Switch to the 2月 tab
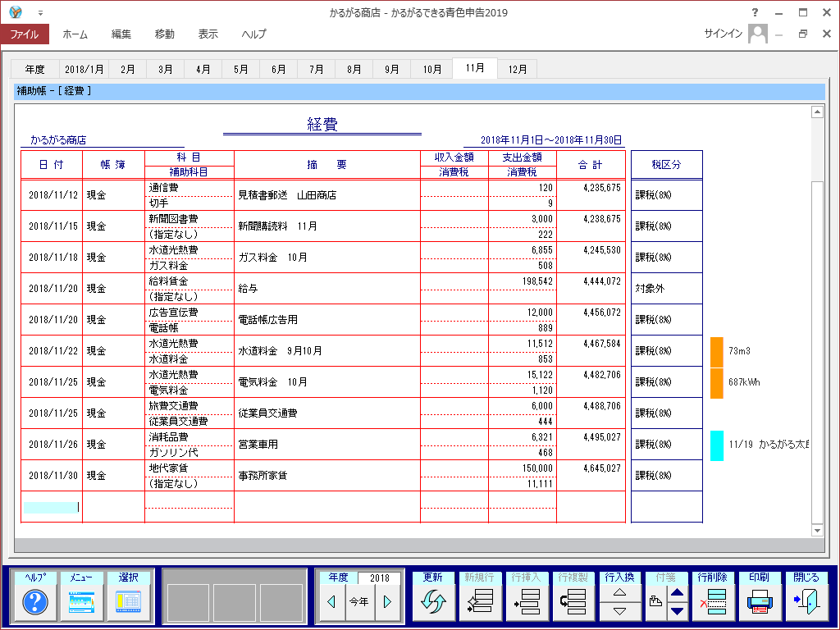Image resolution: width=840 pixels, height=630 pixels. (127, 69)
